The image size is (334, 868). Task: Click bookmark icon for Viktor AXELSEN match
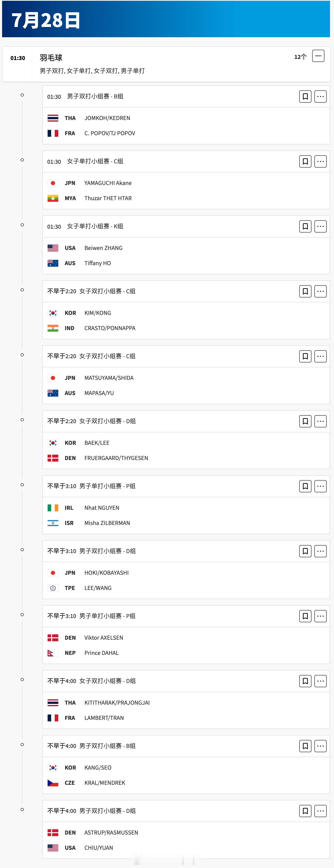tap(305, 616)
